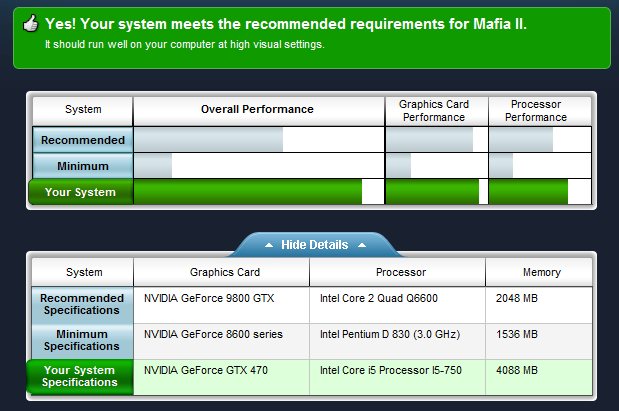Collapse details with the Hide Details tab
The width and height of the screenshot is (619, 411).
315,245
